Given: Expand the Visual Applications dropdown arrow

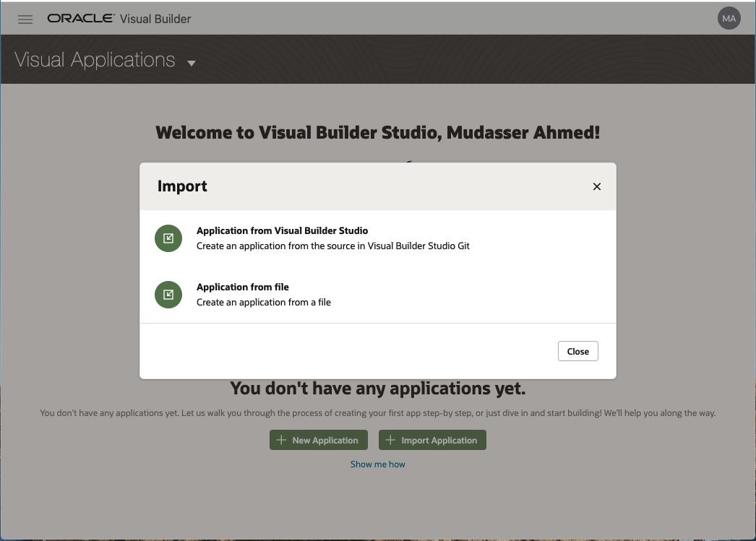Looking at the screenshot, I should click(191, 64).
